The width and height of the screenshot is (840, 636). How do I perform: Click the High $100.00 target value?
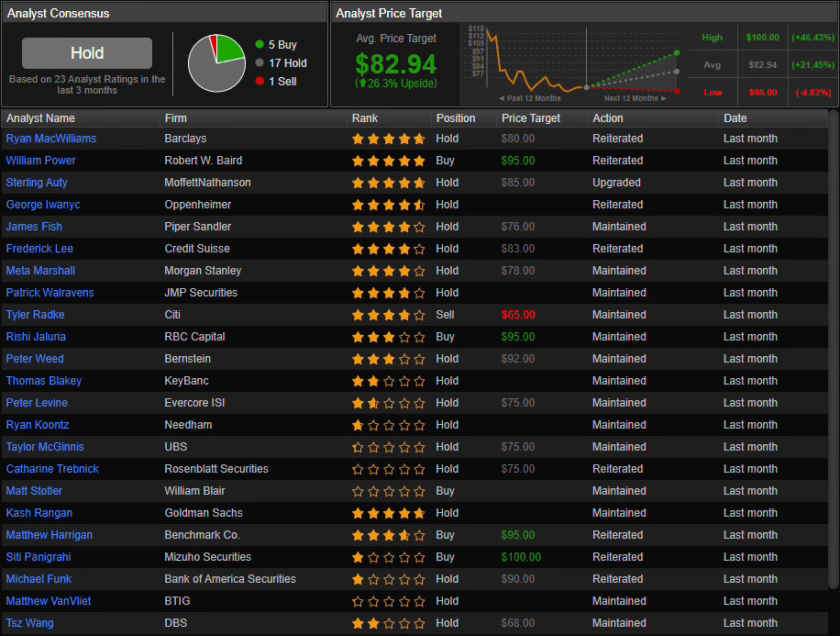point(762,37)
